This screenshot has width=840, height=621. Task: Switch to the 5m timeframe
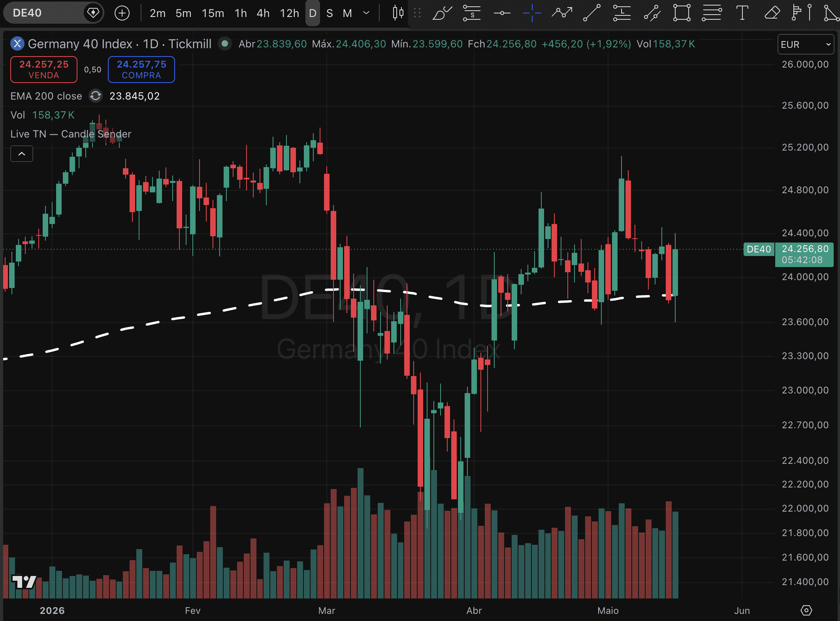[183, 13]
